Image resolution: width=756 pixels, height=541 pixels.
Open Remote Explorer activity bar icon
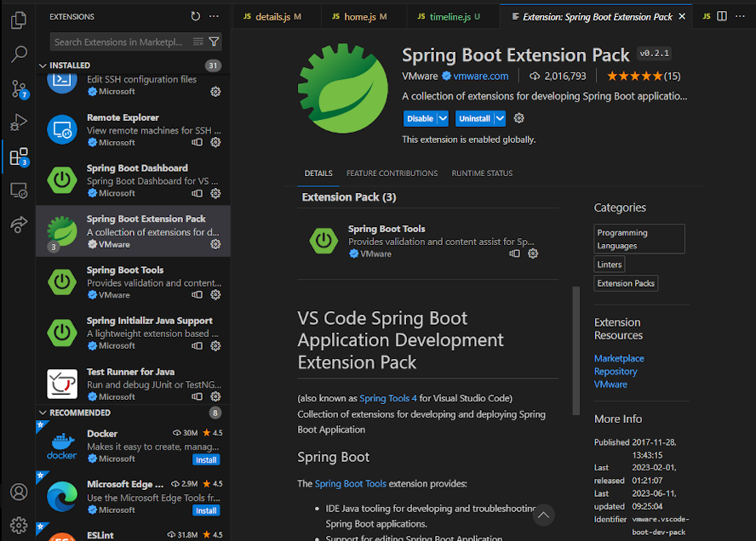[19, 191]
